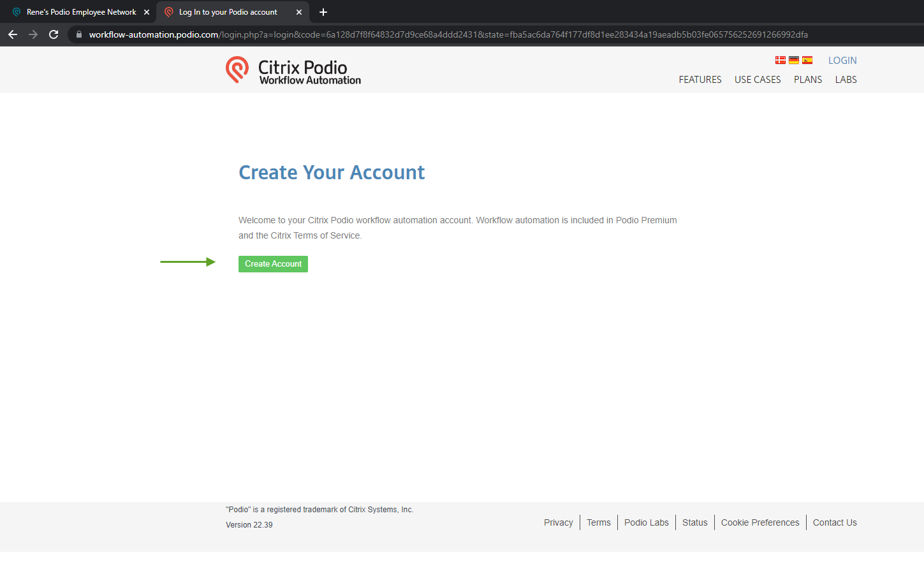
Task: Click the Version 22.39 text
Action: pos(249,525)
